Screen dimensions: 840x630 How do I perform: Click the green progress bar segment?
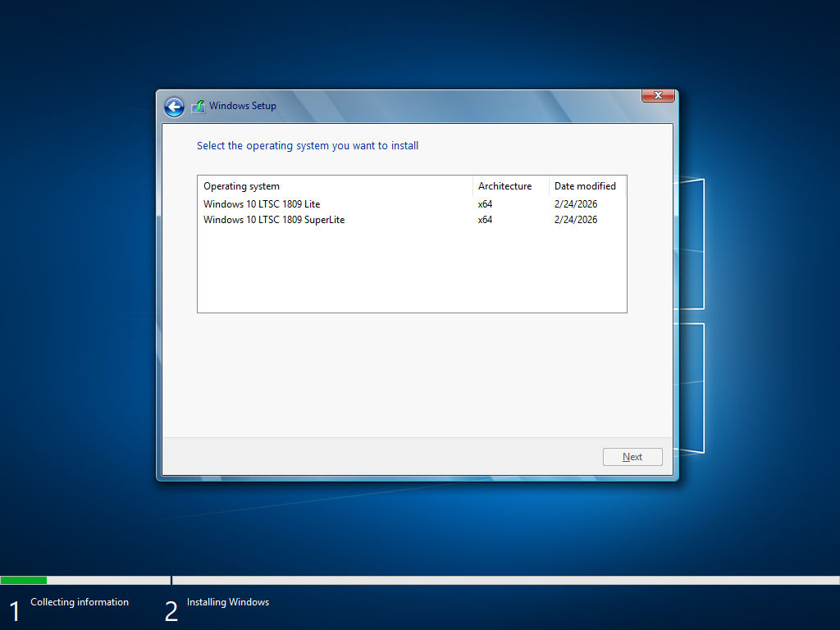(x=24, y=580)
